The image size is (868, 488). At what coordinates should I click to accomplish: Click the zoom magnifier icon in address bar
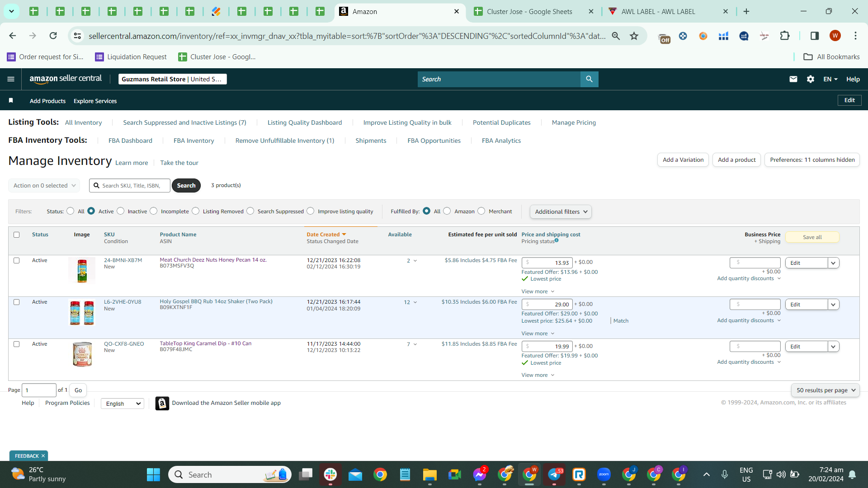(x=616, y=36)
